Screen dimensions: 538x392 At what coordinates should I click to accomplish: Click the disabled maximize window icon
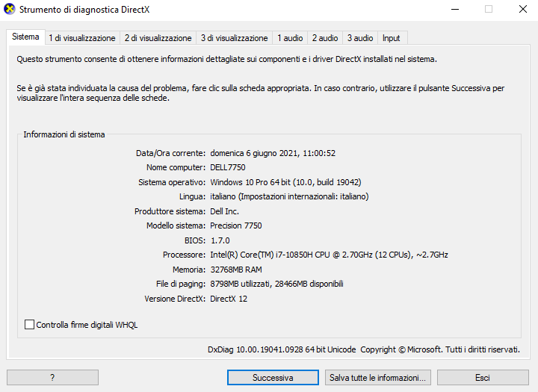[x=489, y=9]
